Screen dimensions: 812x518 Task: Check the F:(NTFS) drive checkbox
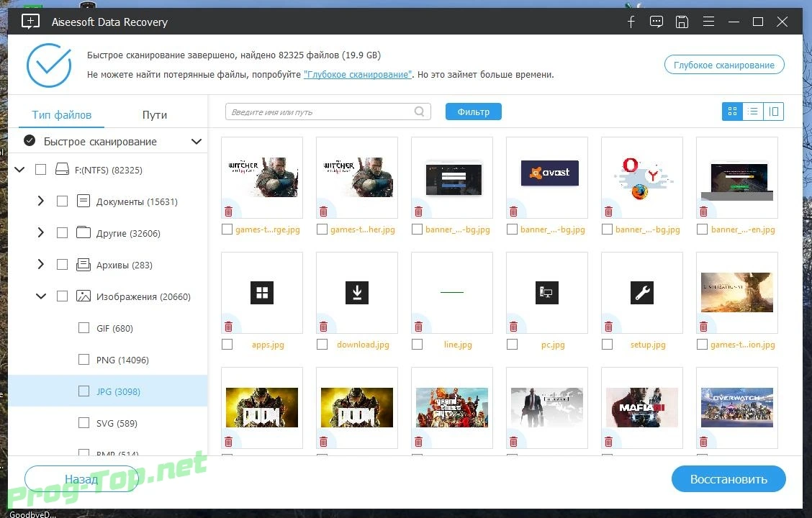tap(40, 169)
